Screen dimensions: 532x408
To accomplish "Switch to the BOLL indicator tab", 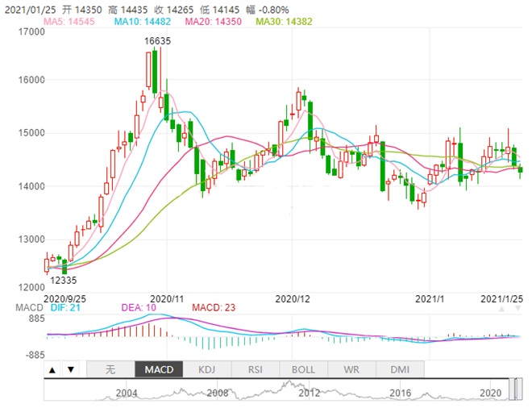I will tap(303, 369).
